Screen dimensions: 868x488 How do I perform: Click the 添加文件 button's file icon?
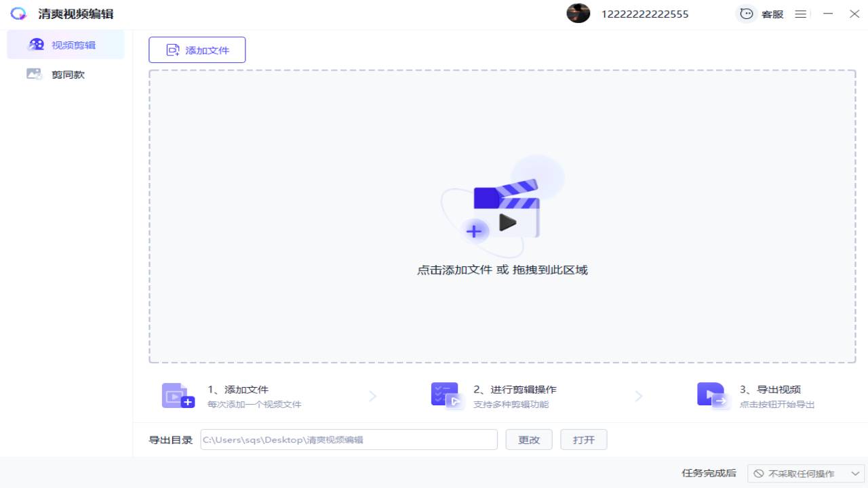pos(173,49)
